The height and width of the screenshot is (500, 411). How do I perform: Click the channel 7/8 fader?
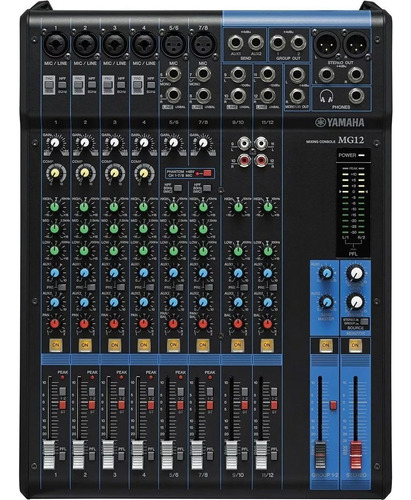point(197,454)
